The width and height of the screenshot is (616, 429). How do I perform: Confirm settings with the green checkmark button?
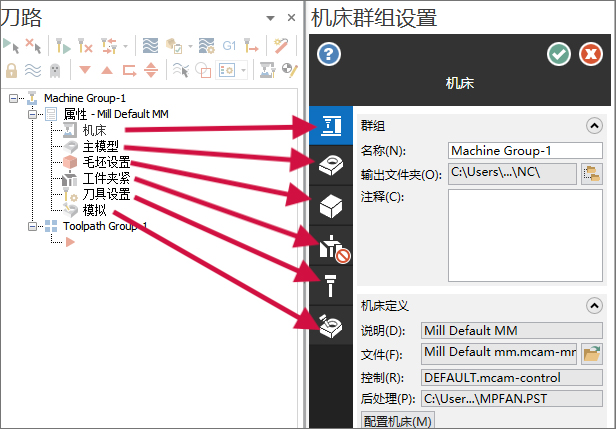559,54
